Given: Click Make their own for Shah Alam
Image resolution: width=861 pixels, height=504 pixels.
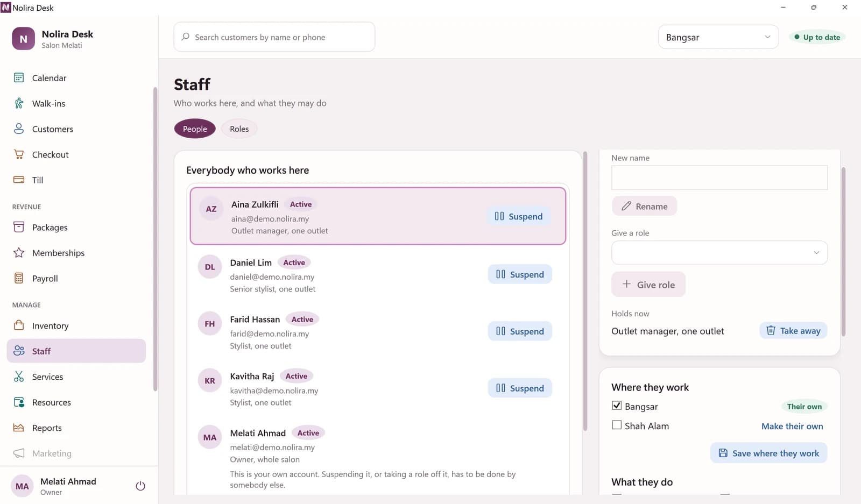Looking at the screenshot, I should (792, 426).
